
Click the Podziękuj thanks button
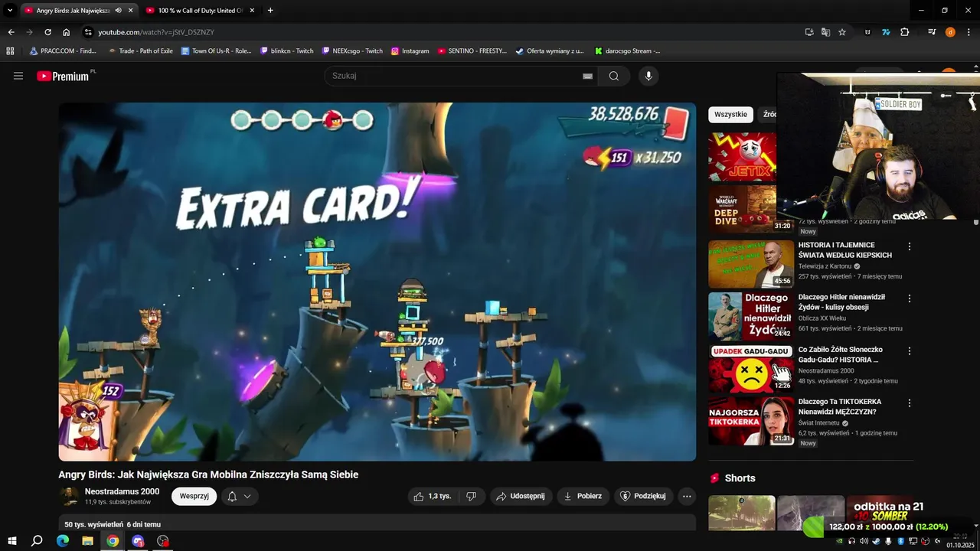(x=643, y=496)
